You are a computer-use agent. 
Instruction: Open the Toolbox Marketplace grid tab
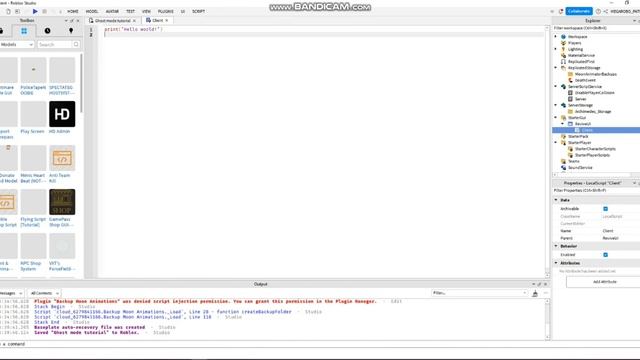(x=24, y=31)
